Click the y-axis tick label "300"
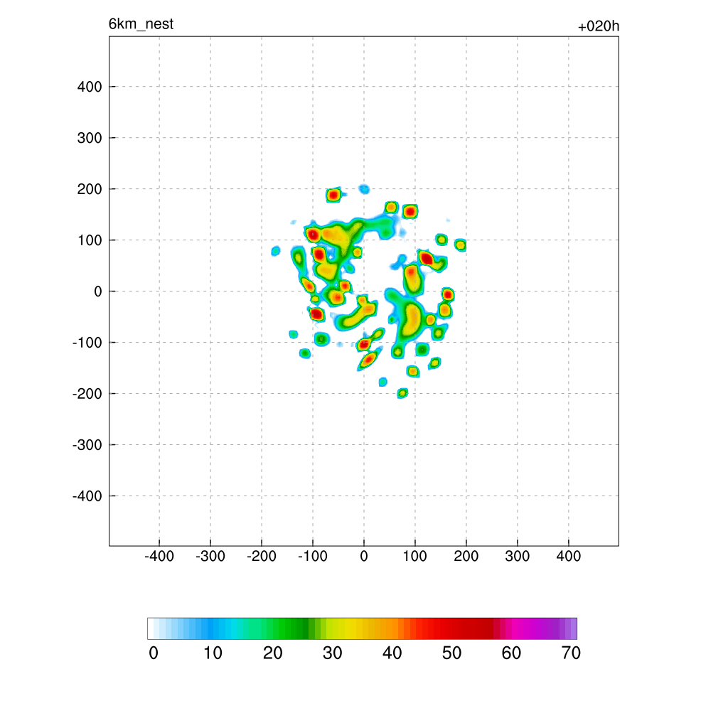Viewport: 728px width, 728px height. click(x=90, y=138)
